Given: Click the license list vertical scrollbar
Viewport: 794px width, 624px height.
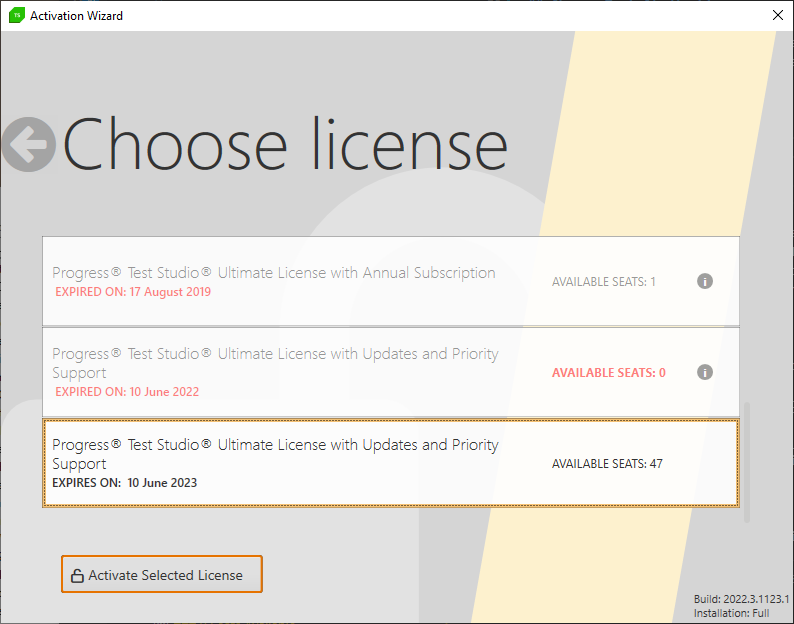Looking at the screenshot, I should pos(747,462).
